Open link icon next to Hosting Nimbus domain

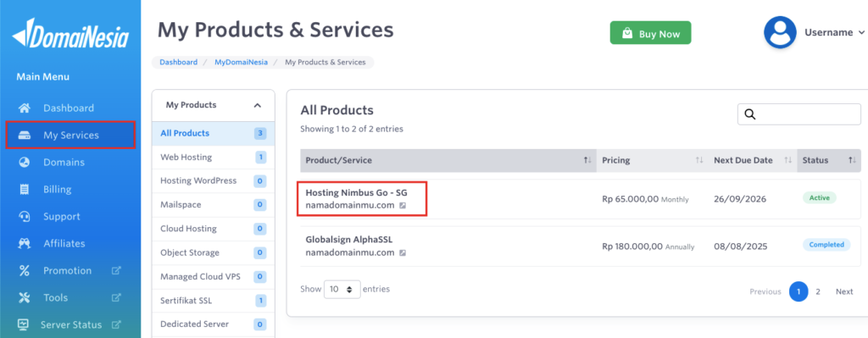403,205
